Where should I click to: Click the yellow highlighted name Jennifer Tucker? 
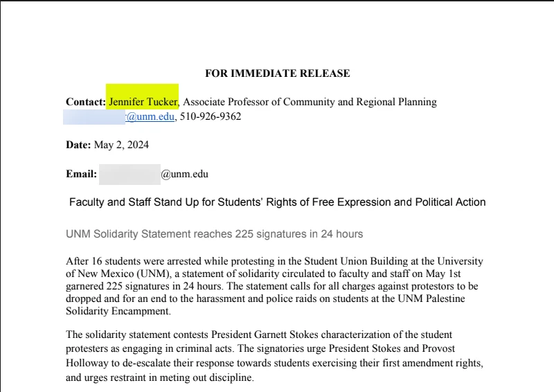click(143, 102)
